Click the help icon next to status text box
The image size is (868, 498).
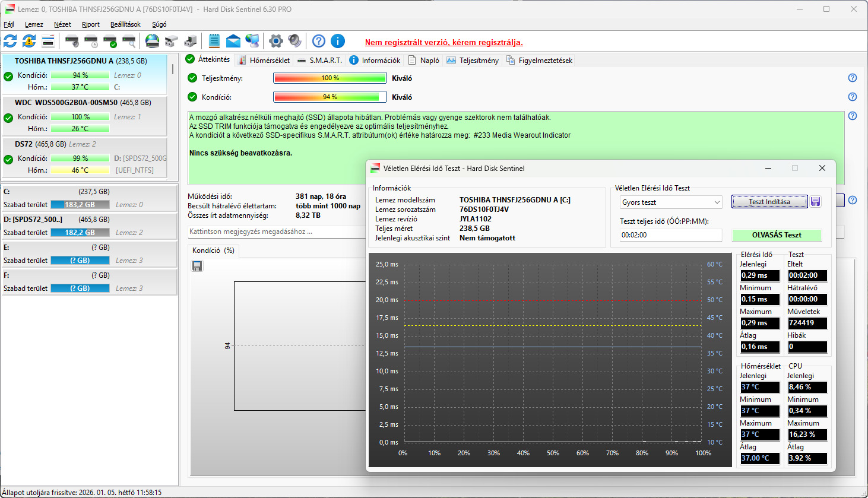[x=853, y=116]
